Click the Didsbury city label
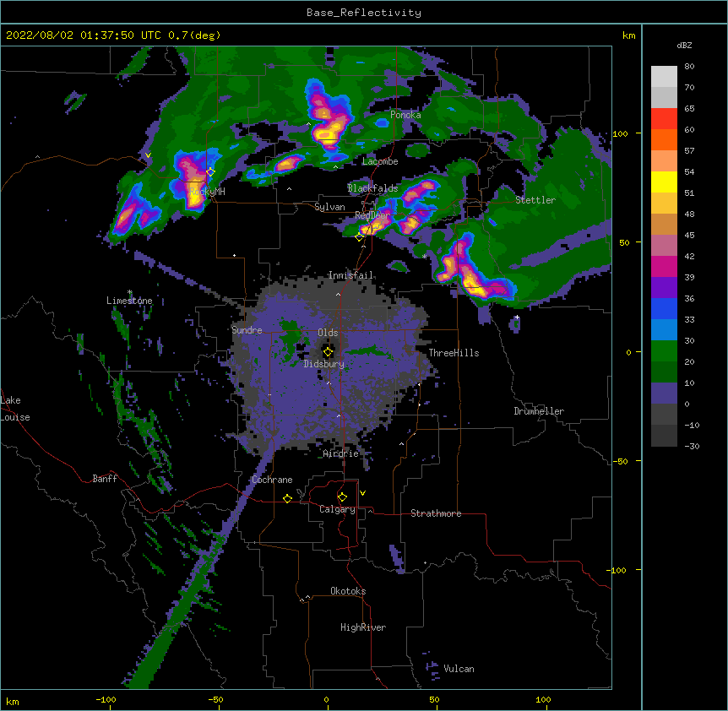This screenshot has height=711, width=728. (324, 364)
